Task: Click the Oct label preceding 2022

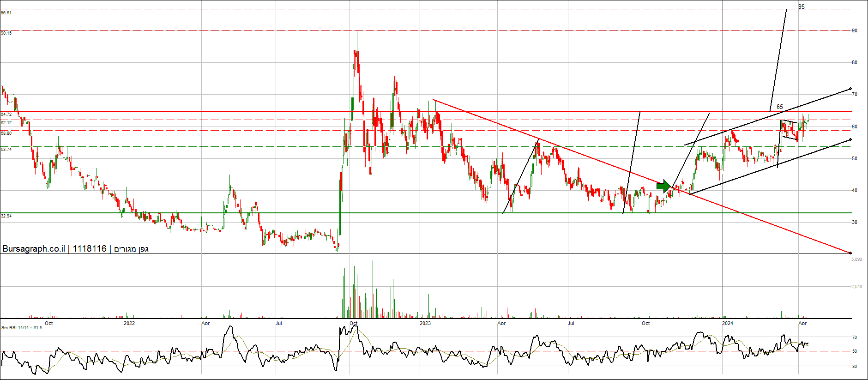Action: click(49, 323)
